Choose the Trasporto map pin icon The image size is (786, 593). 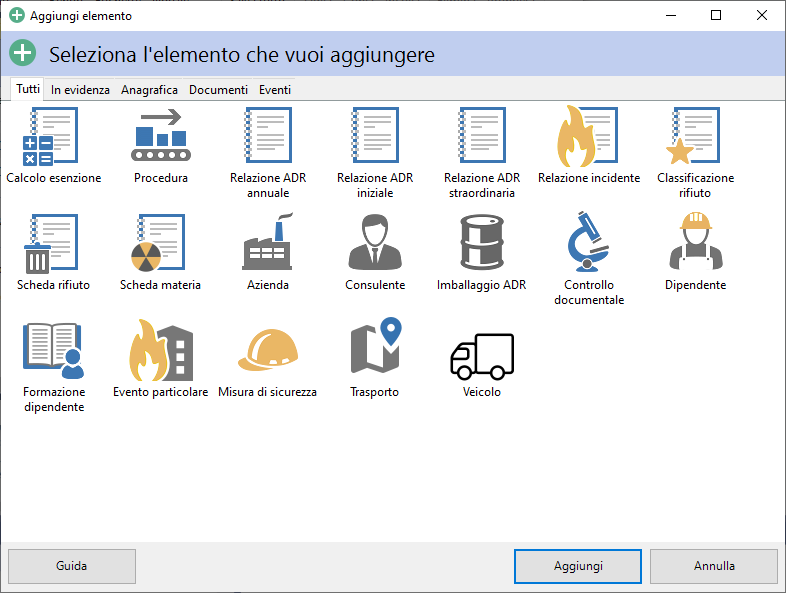pyautogui.click(x=375, y=351)
